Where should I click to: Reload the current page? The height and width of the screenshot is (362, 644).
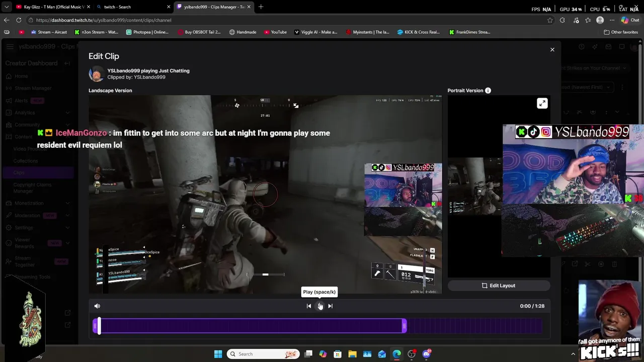[x=19, y=20]
